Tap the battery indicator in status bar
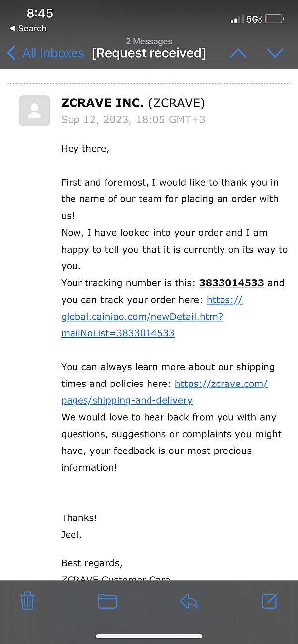 [x=274, y=19]
